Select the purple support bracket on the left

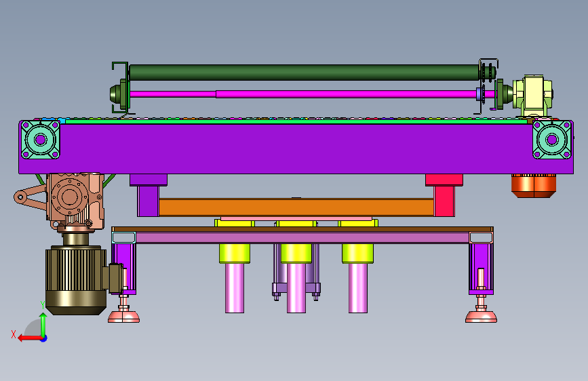[148, 195]
